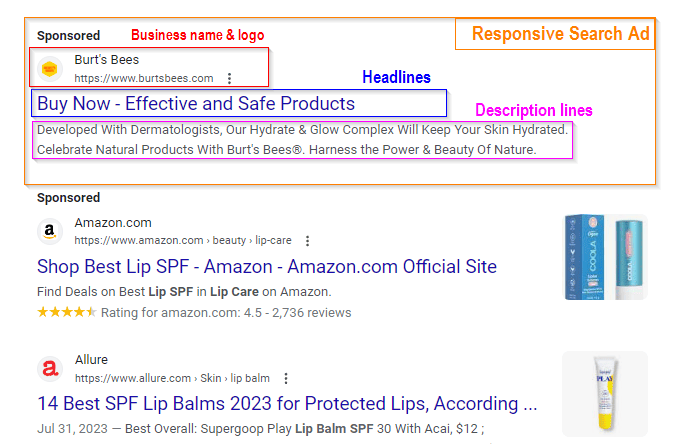Image resolution: width=692 pixels, height=444 pixels.
Task: Open Amazon result three-dot options menu
Action: [x=307, y=241]
